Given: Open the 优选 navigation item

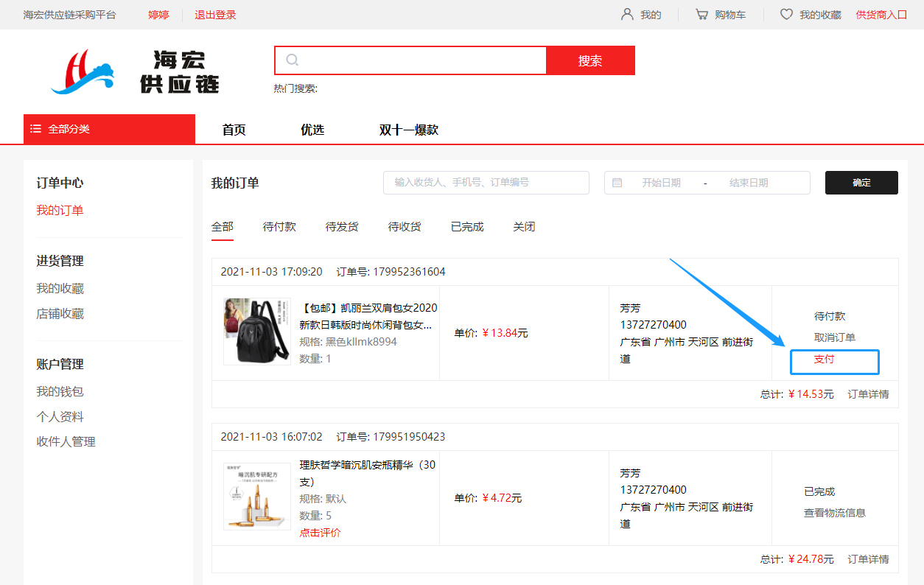Looking at the screenshot, I should click(x=312, y=130).
